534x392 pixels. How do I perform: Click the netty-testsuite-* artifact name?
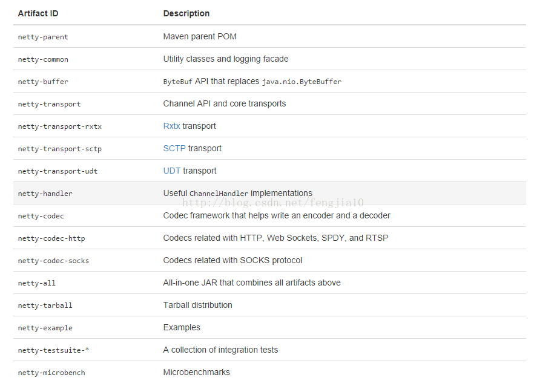[x=53, y=350]
